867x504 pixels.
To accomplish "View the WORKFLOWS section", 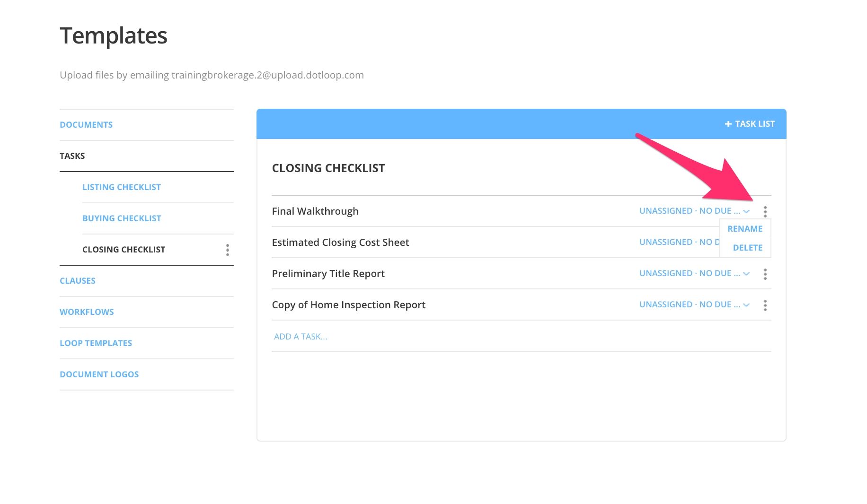I will pos(87,312).
